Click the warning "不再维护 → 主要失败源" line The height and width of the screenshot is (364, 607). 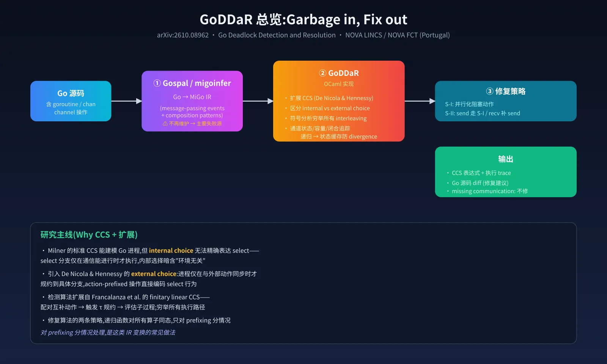(x=192, y=124)
